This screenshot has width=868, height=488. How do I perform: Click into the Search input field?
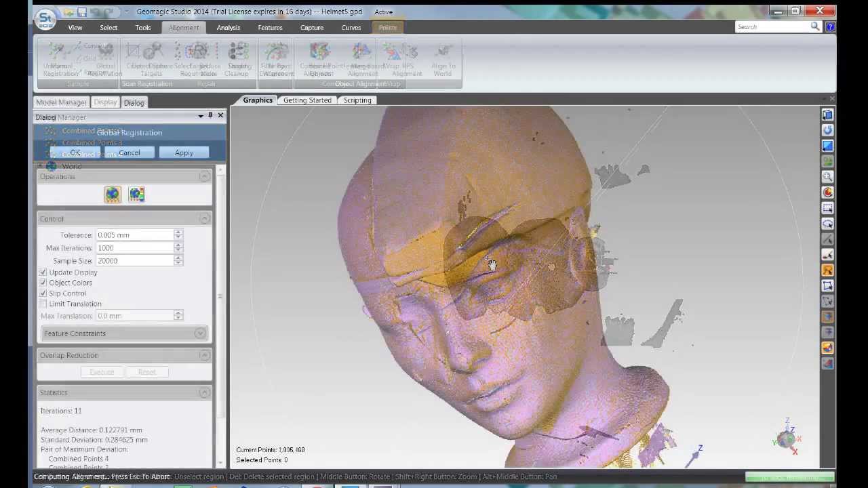pyautogui.click(x=772, y=26)
